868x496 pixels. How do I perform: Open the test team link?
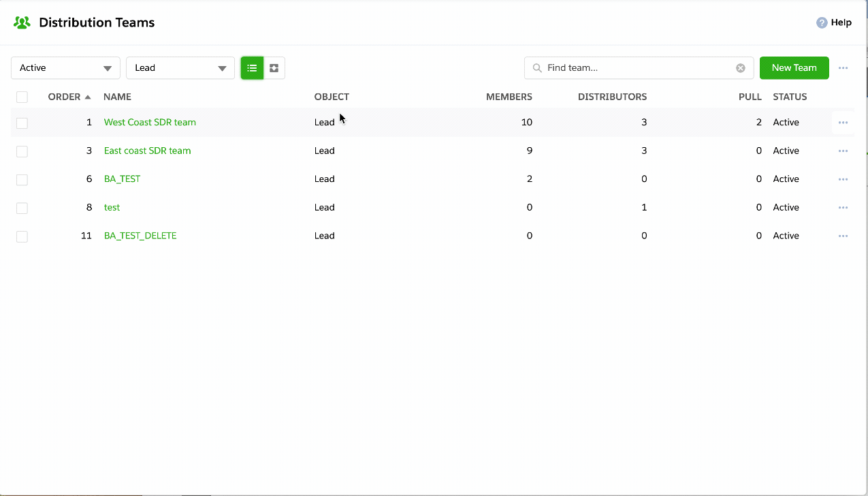pyautogui.click(x=112, y=207)
